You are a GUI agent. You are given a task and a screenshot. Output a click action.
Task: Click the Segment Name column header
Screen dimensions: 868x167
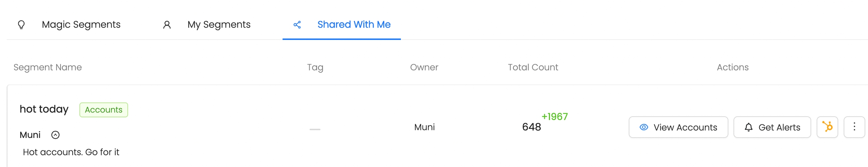(47, 67)
